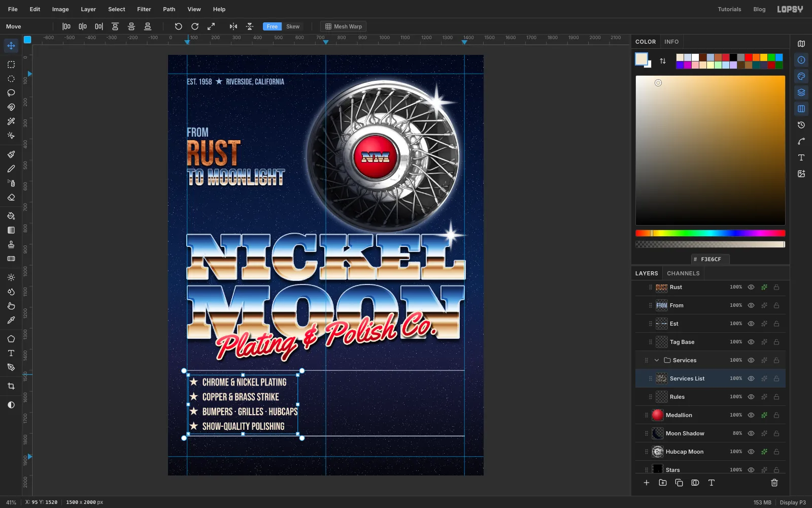Click the Mesh Warp button
Screen dimensions: 812x508
[344, 26]
